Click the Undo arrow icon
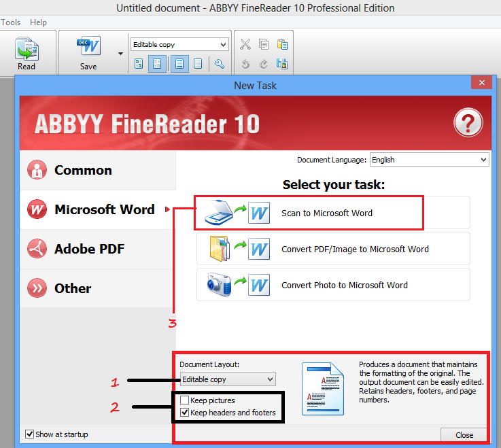The height and width of the screenshot is (448, 501). (245, 64)
